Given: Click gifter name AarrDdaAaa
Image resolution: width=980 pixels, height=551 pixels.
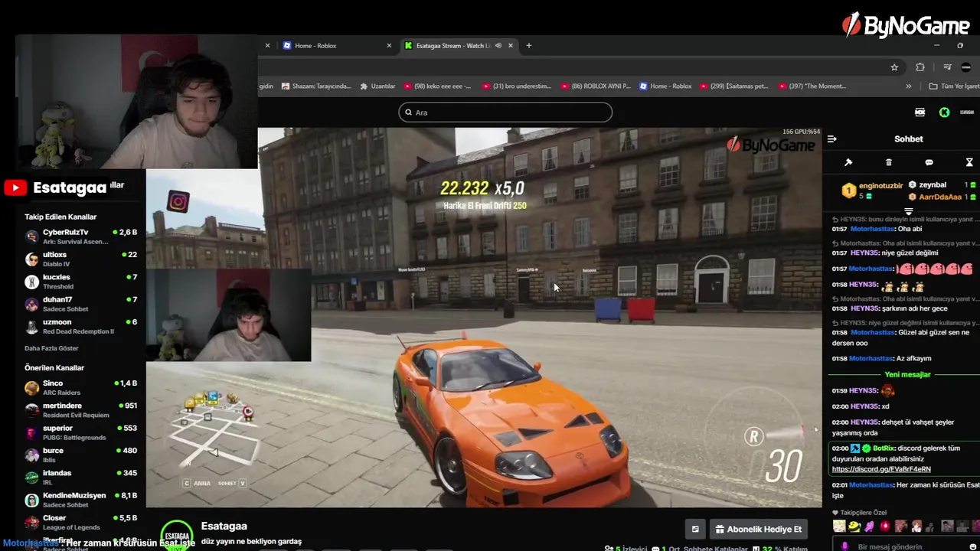Looking at the screenshot, I should tap(940, 197).
